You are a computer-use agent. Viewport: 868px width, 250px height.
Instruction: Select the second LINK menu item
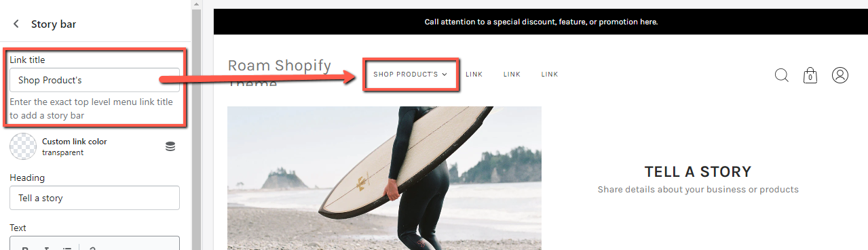pyautogui.click(x=512, y=75)
